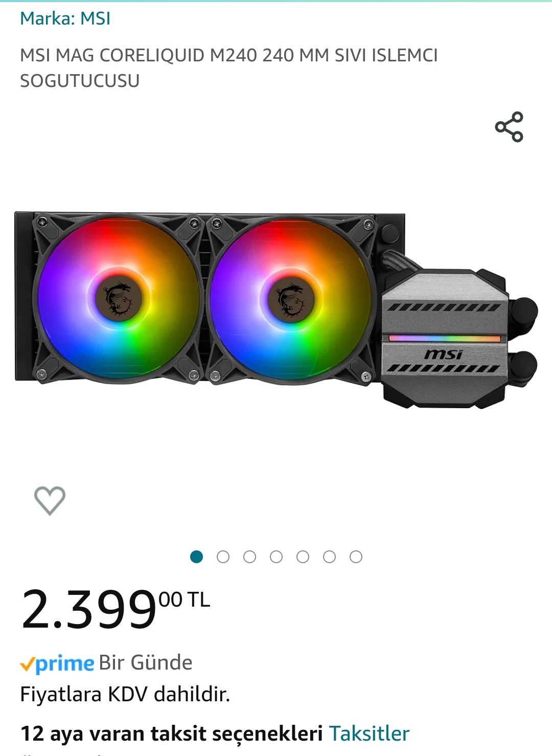The height and width of the screenshot is (756, 552).
Task: Open the MSI cooler product image
Action: pyautogui.click(x=276, y=309)
